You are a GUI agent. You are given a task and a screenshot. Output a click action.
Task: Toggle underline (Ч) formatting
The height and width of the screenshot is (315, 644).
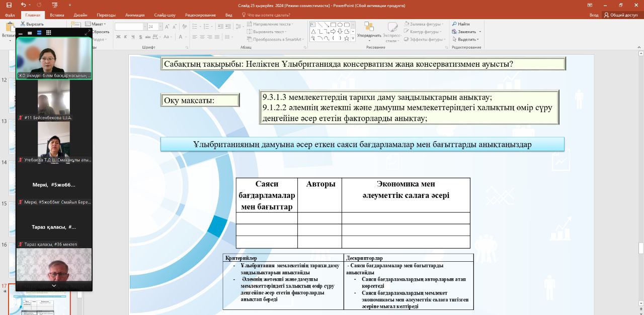point(133,37)
